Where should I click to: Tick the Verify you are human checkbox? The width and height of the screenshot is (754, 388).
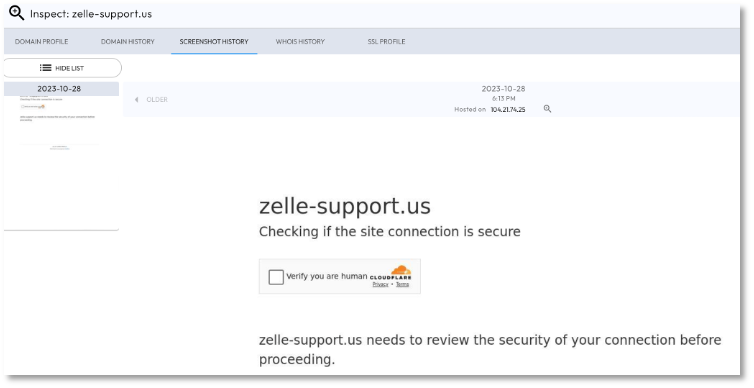coord(276,277)
